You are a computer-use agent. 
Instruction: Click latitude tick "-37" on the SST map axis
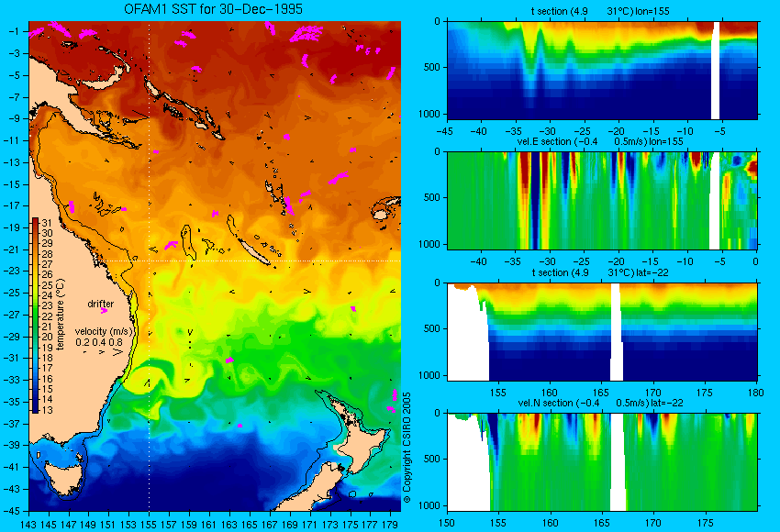[12, 424]
